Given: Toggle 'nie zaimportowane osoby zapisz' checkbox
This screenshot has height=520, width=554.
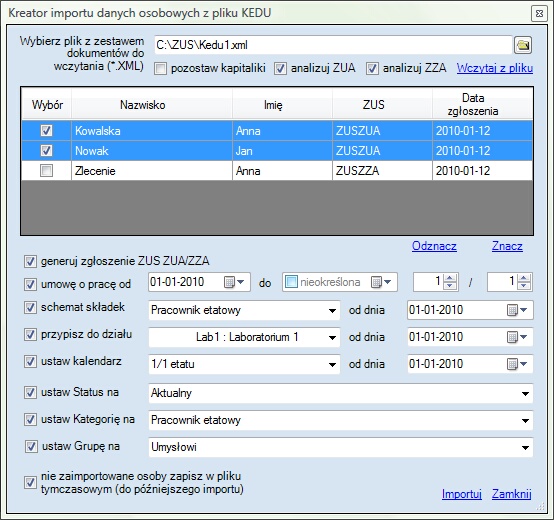Looking at the screenshot, I should point(30,482).
